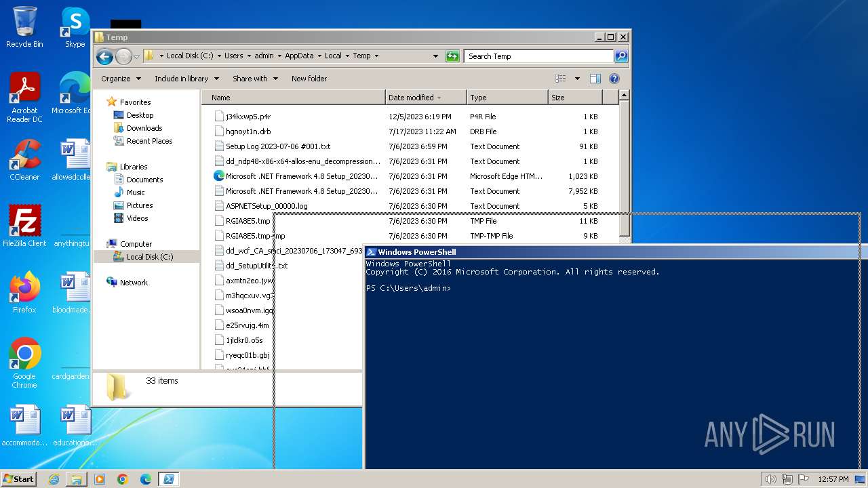Image resolution: width=868 pixels, height=488 pixels.
Task: Open the CCleaner desktop shortcut
Action: tap(24, 160)
